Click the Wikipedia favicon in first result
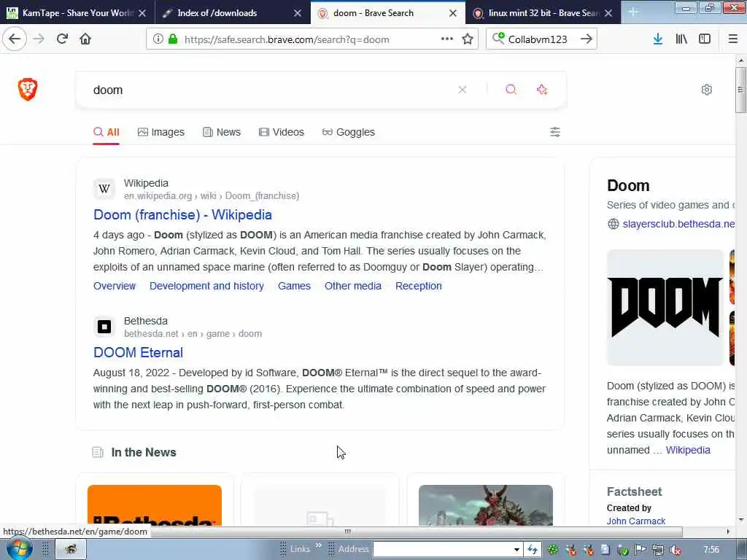This screenshot has height=560, width=747. pyautogui.click(x=104, y=189)
